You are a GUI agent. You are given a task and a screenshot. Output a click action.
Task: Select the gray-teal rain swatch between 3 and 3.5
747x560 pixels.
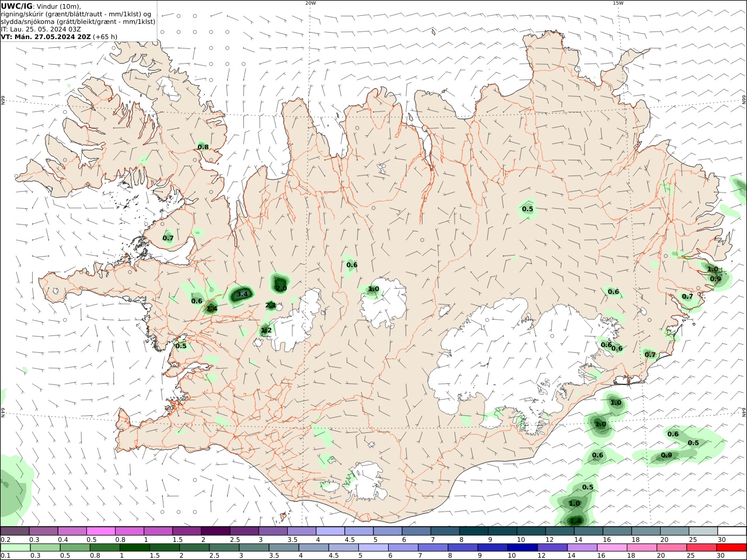254,548
